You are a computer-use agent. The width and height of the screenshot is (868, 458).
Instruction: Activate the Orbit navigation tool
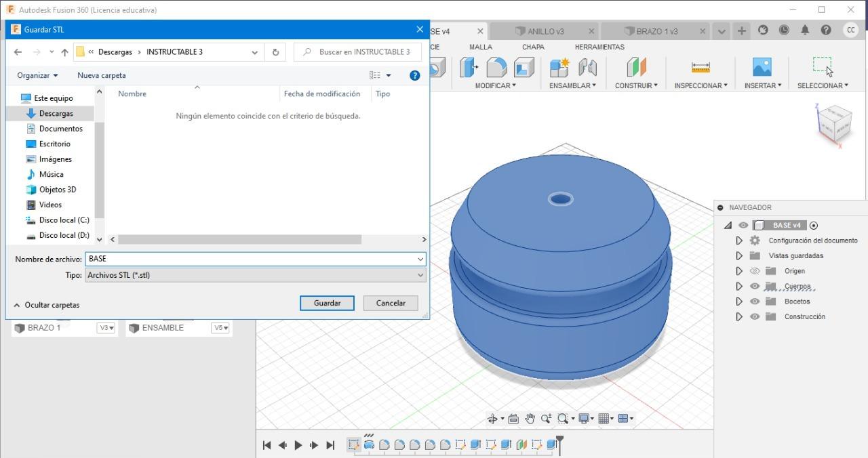[x=493, y=419]
